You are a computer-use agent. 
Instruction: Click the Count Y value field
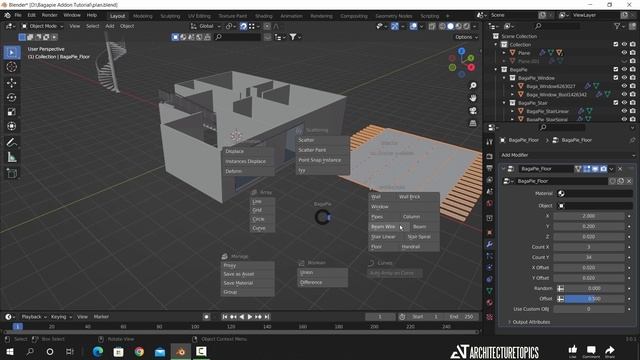coord(589,257)
